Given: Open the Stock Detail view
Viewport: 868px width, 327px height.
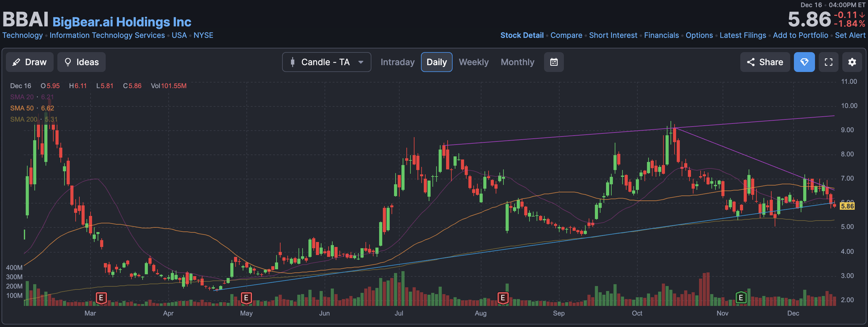Looking at the screenshot, I should (x=522, y=35).
